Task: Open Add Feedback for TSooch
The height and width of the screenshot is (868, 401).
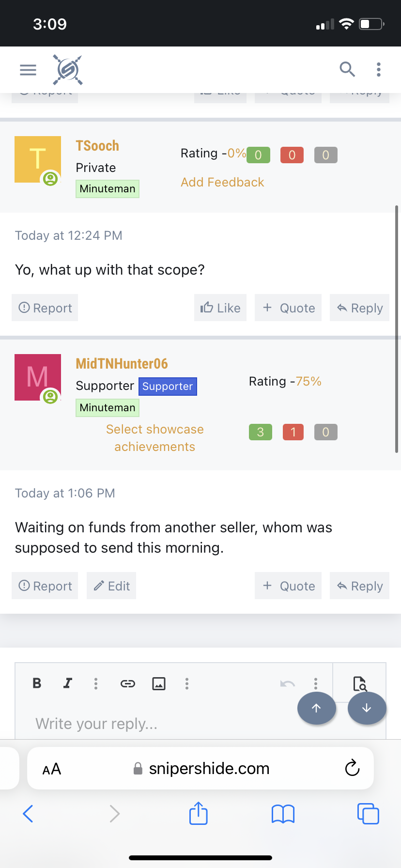Action: pos(222,182)
